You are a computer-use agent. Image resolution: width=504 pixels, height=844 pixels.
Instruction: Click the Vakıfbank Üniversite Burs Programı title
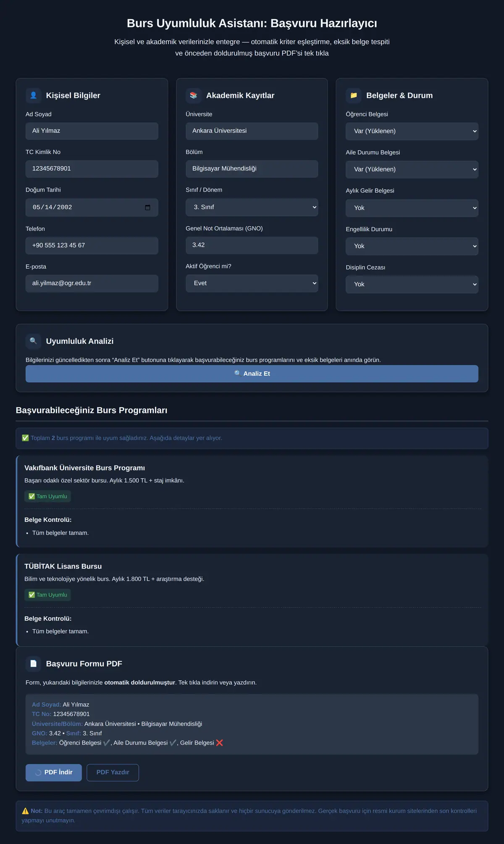click(85, 468)
